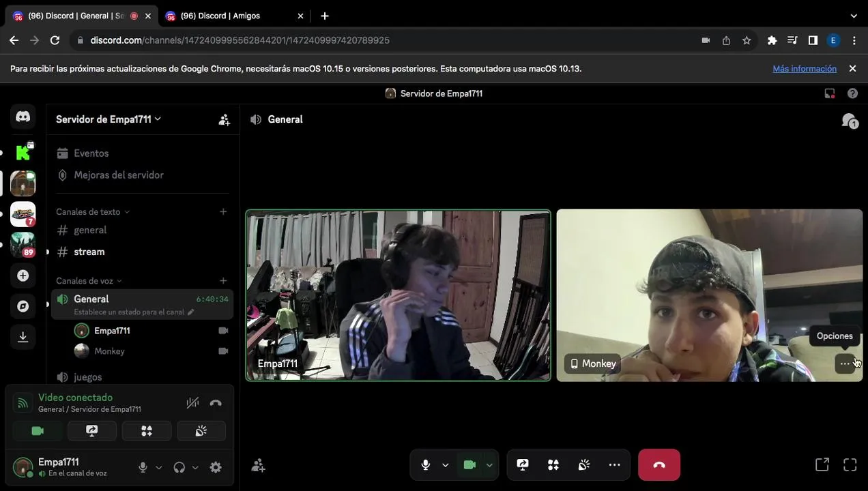Open inbox icon in title bar

click(x=830, y=93)
